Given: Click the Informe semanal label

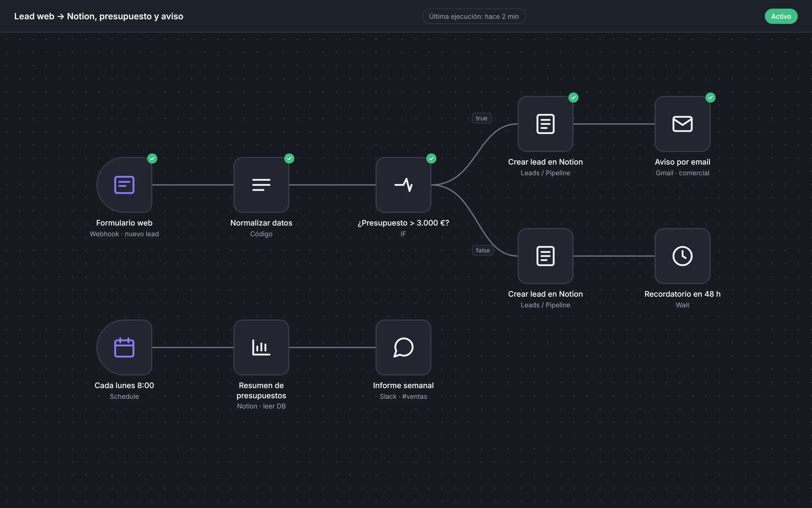Looking at the screenshot, I should click(x=403, y=385).
